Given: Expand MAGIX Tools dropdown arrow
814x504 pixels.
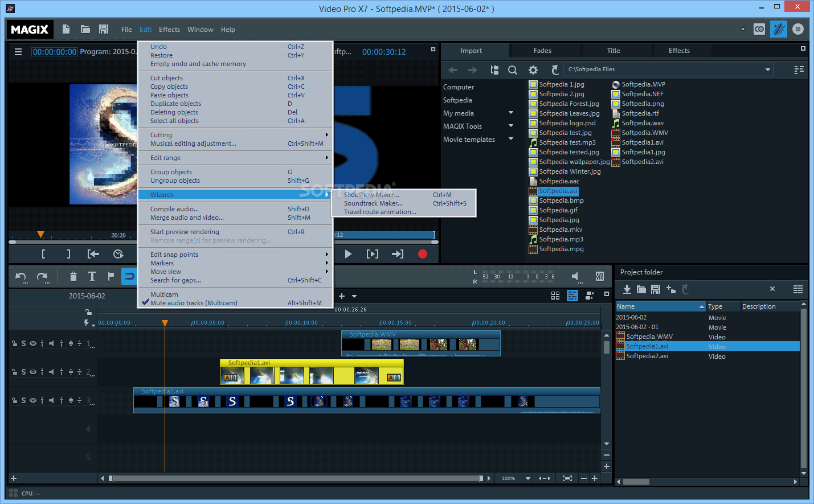Looking at the screenshot, I should coord(511,126).
